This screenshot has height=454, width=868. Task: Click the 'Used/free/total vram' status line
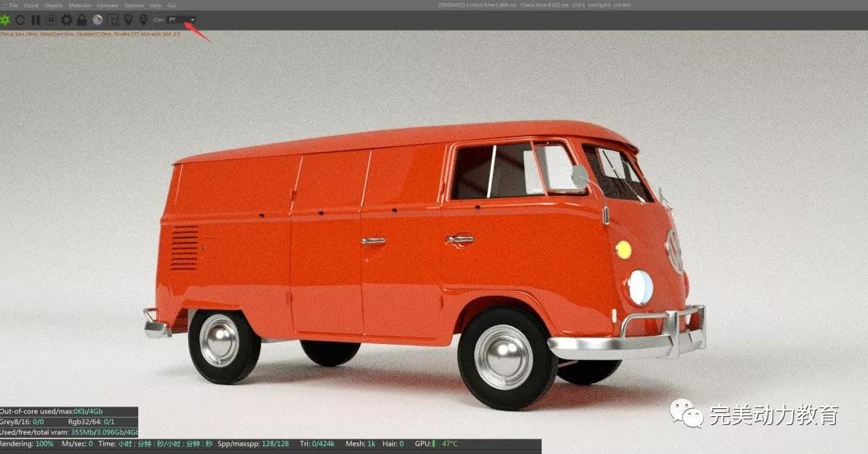coord(68,432)
